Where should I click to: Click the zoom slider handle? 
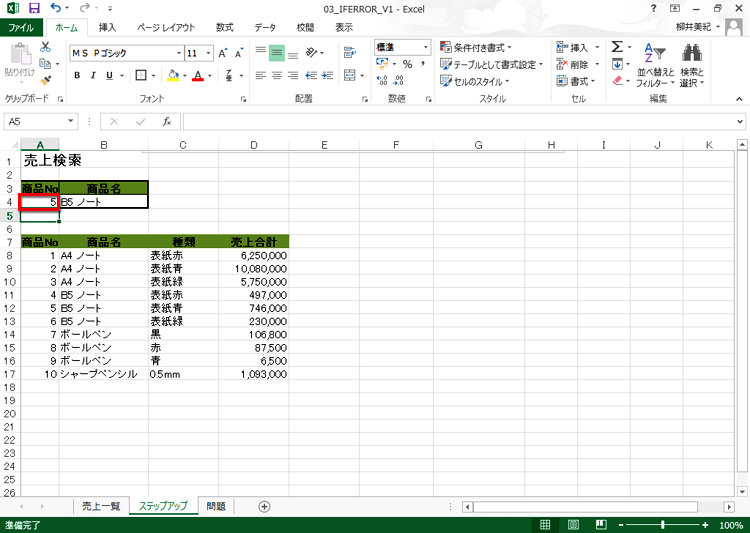click(663, 525)
